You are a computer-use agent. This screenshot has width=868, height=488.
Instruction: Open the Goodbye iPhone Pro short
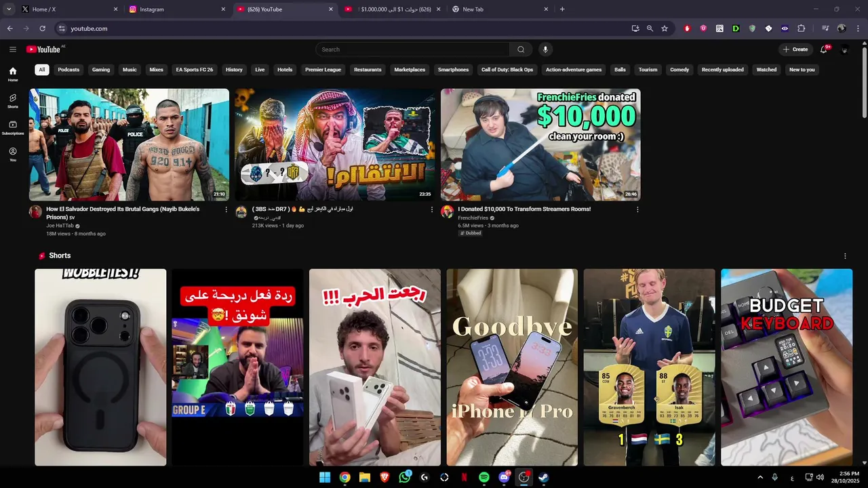pos(512,367)
